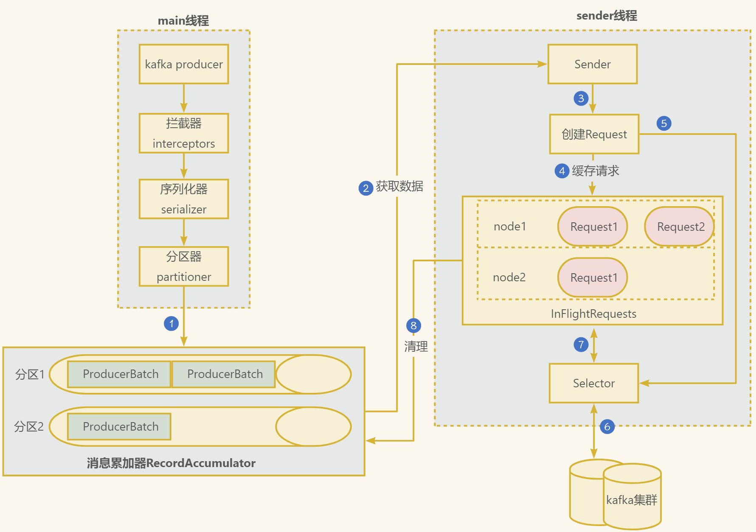The image size is (756, 532).
Task: Click the 缓存请求 label
Action: pyautogui.click(x=596, y=171)
